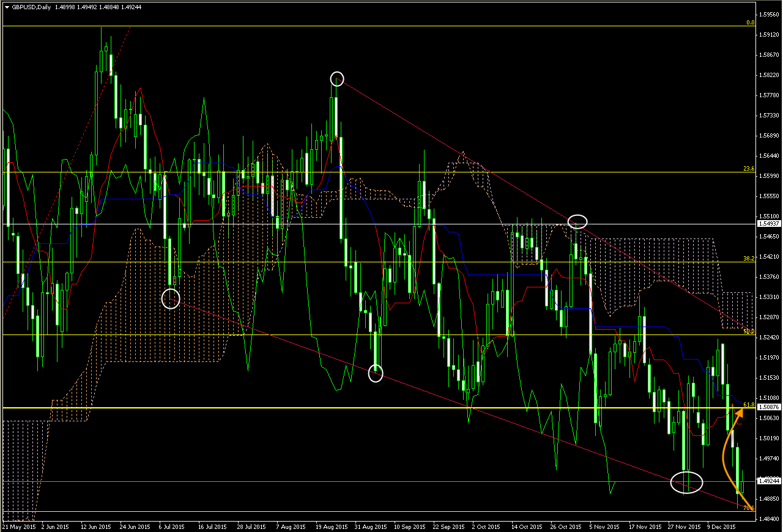Image resolution: width=783 pixels, height=532 pixels.
Task: Click the 9 Dec 2015 date label
Action: 722,526
